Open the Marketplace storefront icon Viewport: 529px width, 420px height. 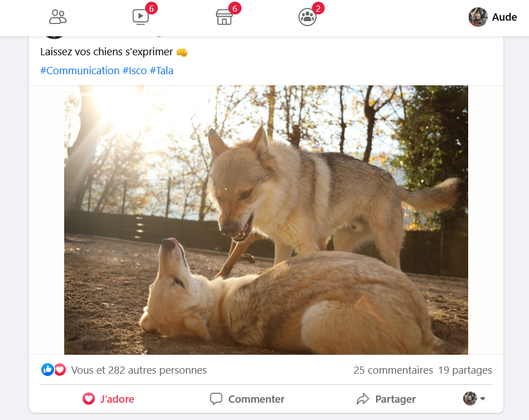224,17
